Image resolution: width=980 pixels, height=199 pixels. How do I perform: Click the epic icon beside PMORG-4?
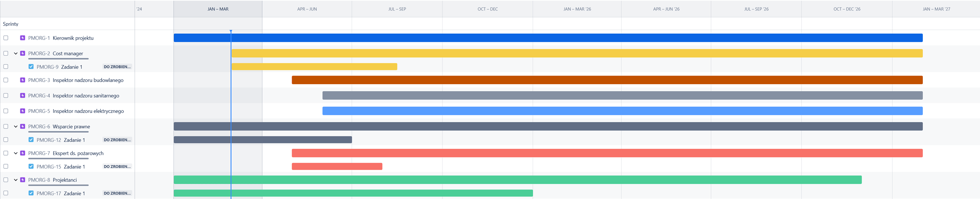click(x=23, y=96)
